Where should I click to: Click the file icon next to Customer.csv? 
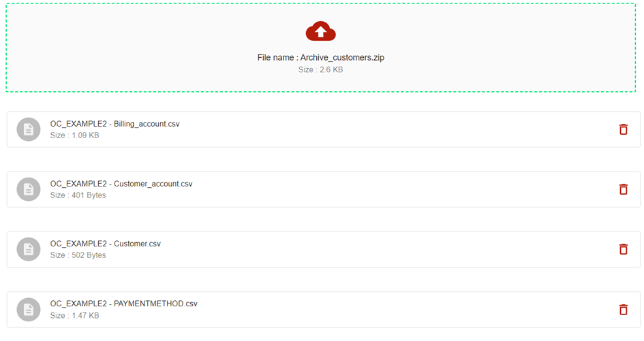point(29,249)
